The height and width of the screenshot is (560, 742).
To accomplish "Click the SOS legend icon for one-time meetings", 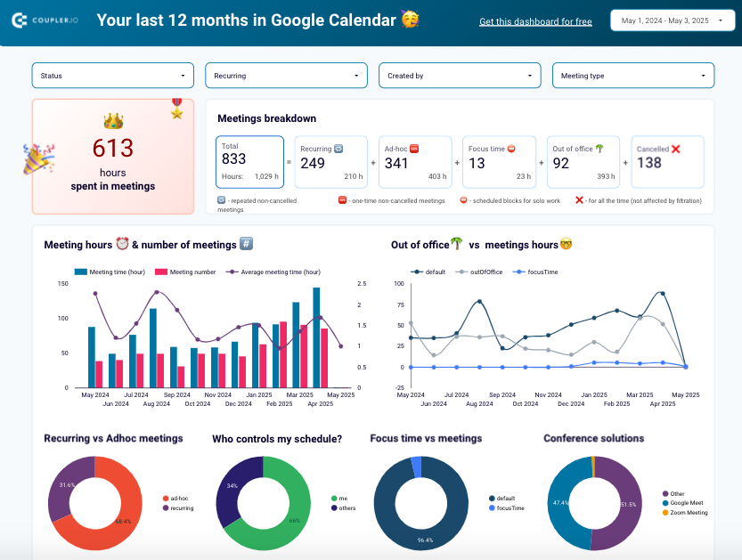I will [x=342, y=200].
